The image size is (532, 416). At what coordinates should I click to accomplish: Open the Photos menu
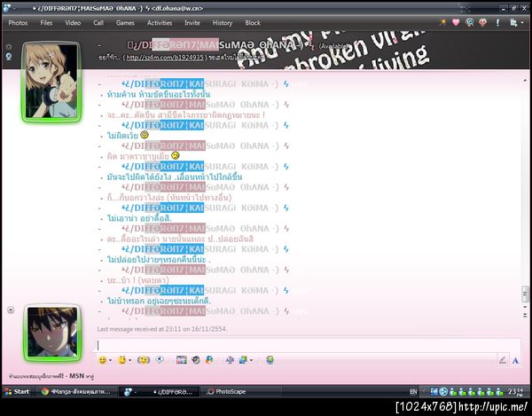[18, 23]
